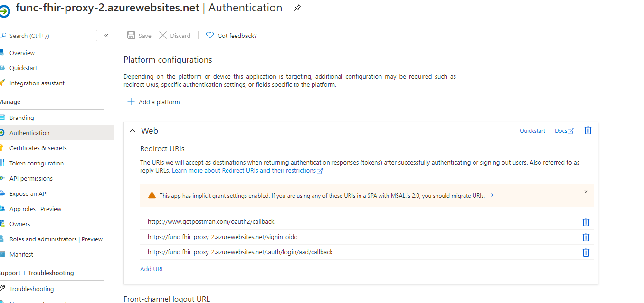This screenshot has width=644, height=303.
Task: Open API permissions from the Manage menu
Action: 31,178
